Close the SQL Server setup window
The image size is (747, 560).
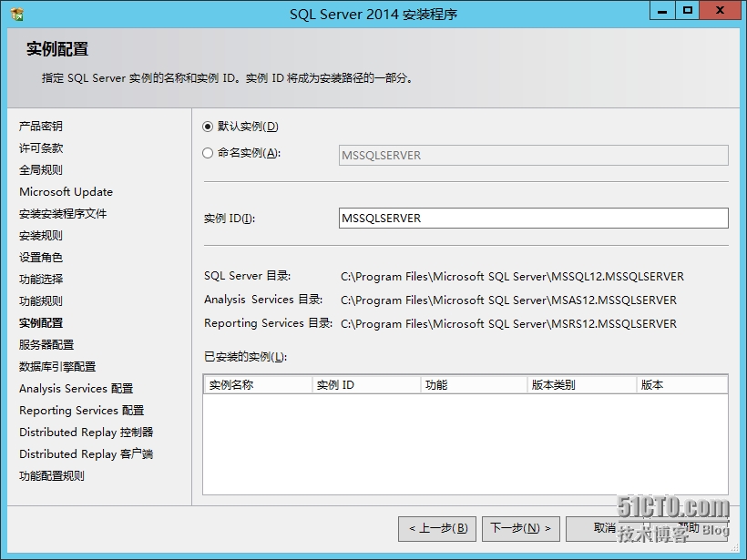pos(721,11)
